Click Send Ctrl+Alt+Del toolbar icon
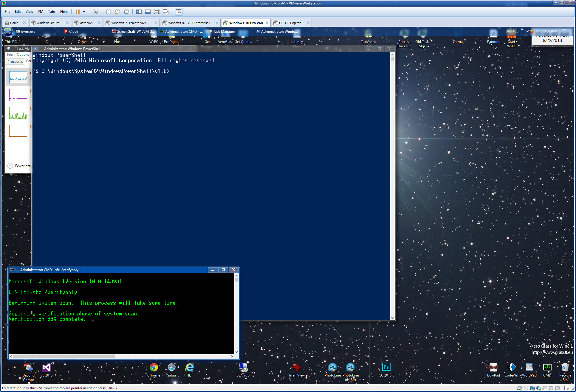 pos(95,12)
